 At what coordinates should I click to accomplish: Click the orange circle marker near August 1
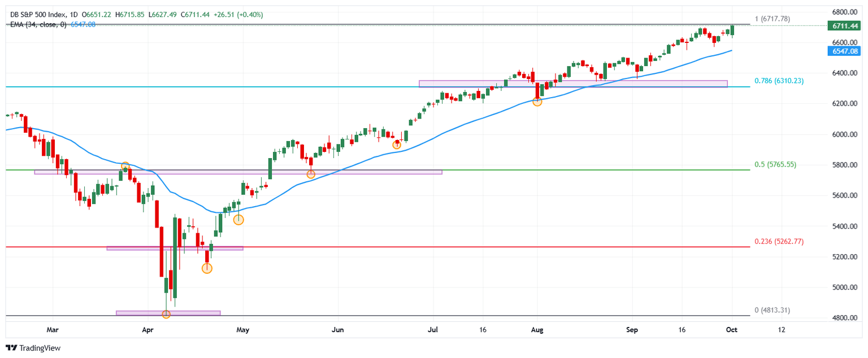coord(537,102)
